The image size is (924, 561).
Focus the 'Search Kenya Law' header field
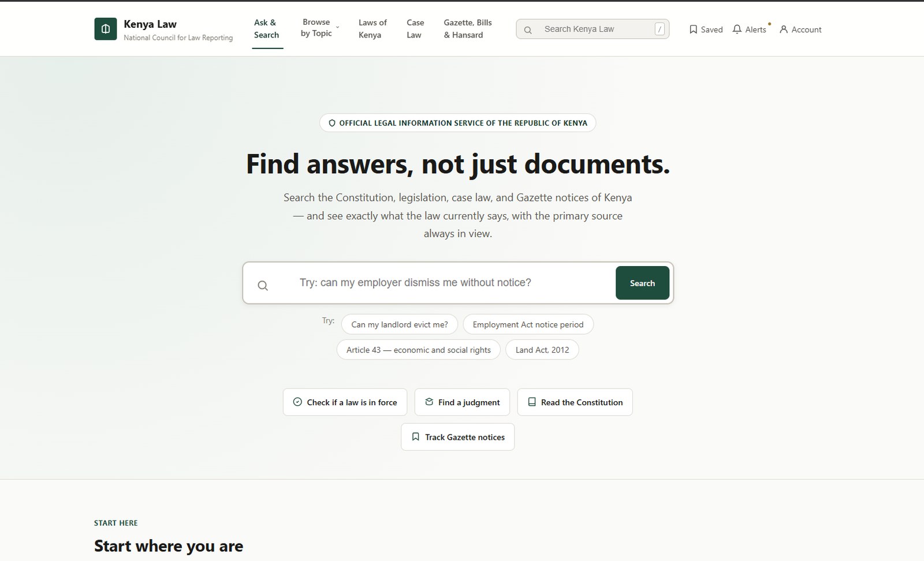[593, 29]
